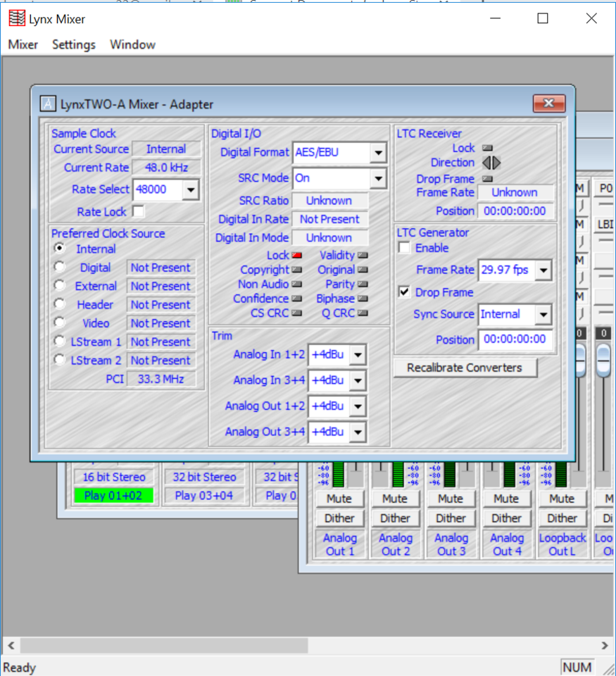This screenshot has width=616, height=676.
Task: Click the Validity status indicator
Action: 363,255
